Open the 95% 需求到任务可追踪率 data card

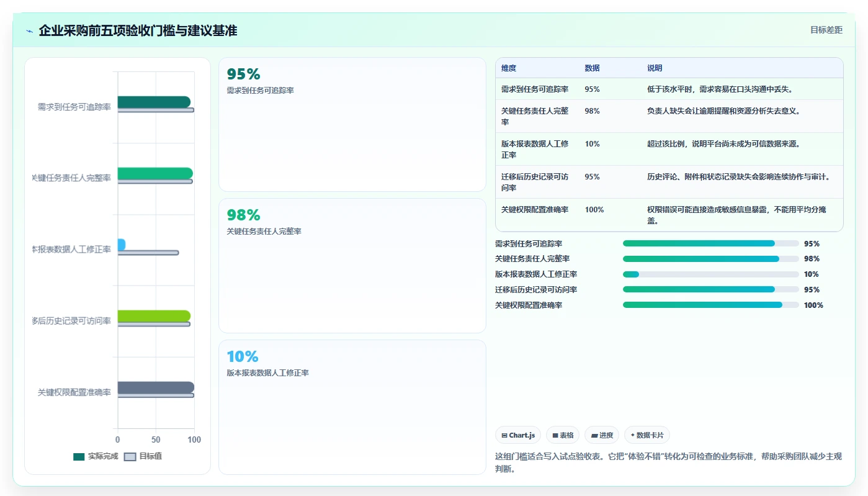tap(352, 124)
